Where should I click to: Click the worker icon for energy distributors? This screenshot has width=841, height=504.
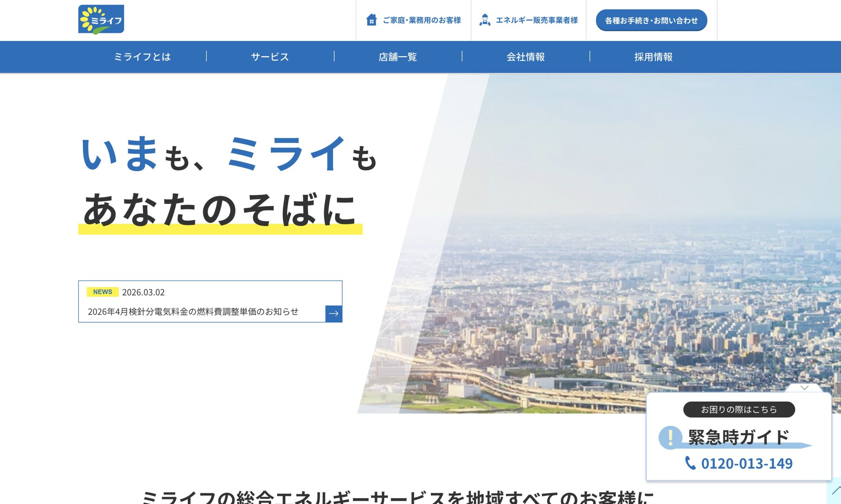point(485,20)
